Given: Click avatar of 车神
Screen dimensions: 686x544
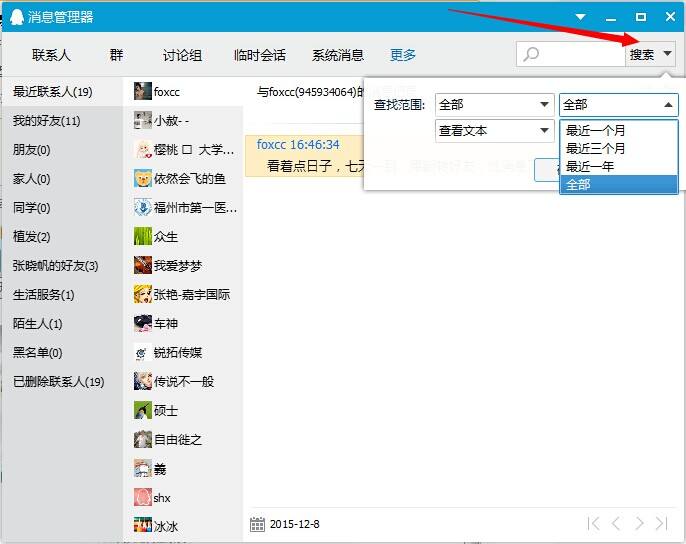Looking at the screenshot, I should point(143,323).
